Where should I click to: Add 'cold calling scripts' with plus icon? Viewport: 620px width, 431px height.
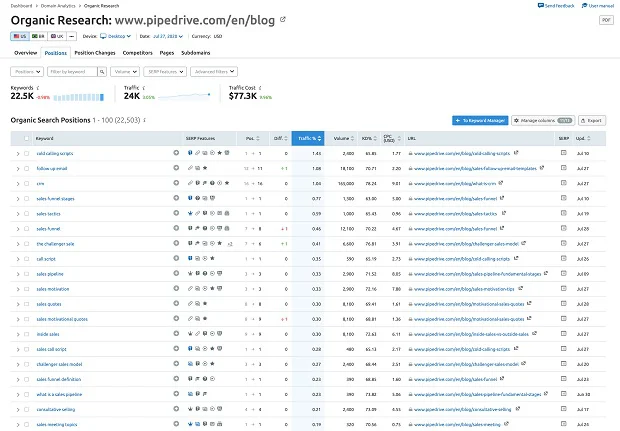(x=176, y=153)
